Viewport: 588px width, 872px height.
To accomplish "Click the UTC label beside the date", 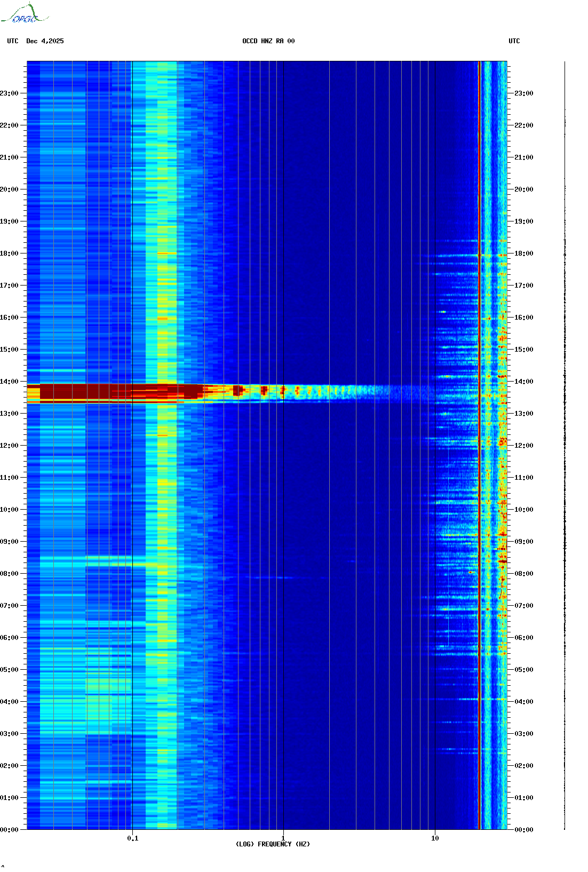I will [13, 41].
